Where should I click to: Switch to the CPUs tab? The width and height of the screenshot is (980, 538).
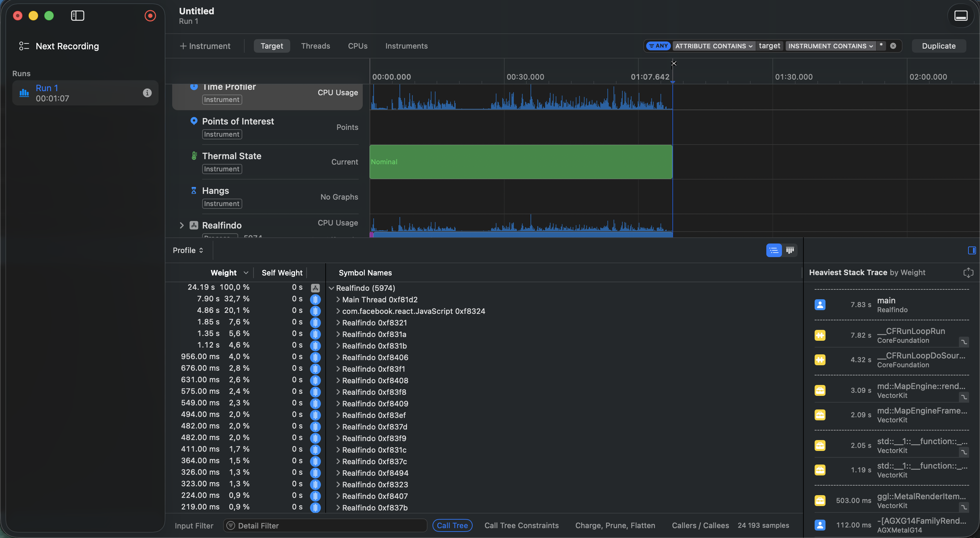point(357,46)
